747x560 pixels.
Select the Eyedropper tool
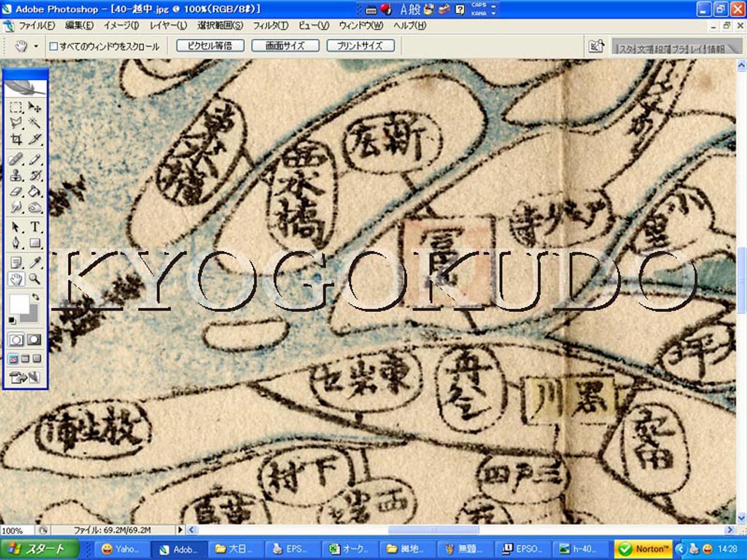(34, 262)
